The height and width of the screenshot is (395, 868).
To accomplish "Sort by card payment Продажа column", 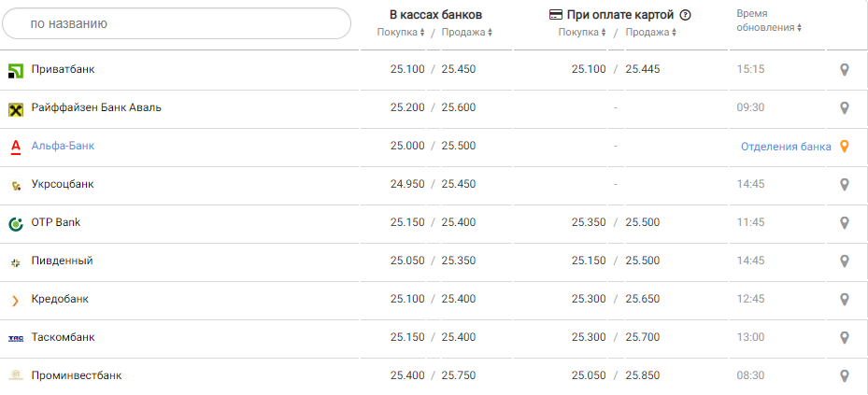I will [x=651, y=33].
